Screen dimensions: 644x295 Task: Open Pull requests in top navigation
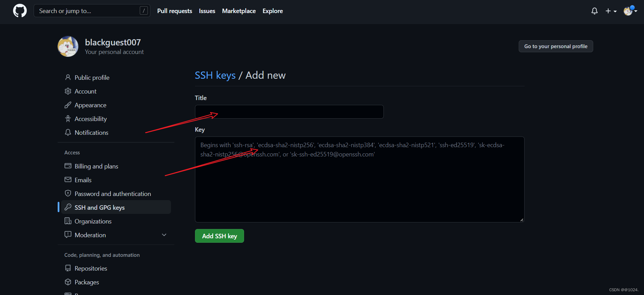[x=175, y=11]
